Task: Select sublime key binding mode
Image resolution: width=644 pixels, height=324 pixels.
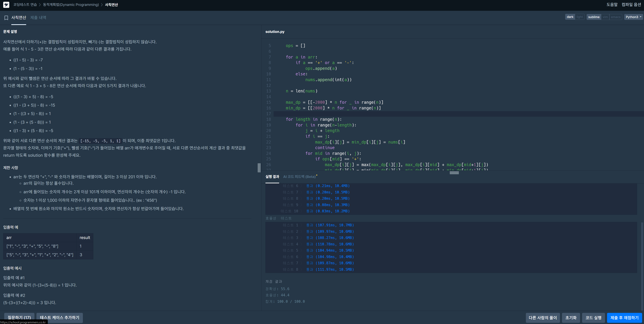Action: [594, 17]
